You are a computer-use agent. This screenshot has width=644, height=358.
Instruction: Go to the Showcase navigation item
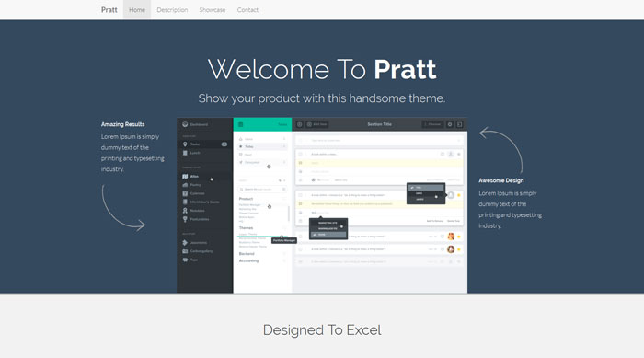[x=213, y=10]
